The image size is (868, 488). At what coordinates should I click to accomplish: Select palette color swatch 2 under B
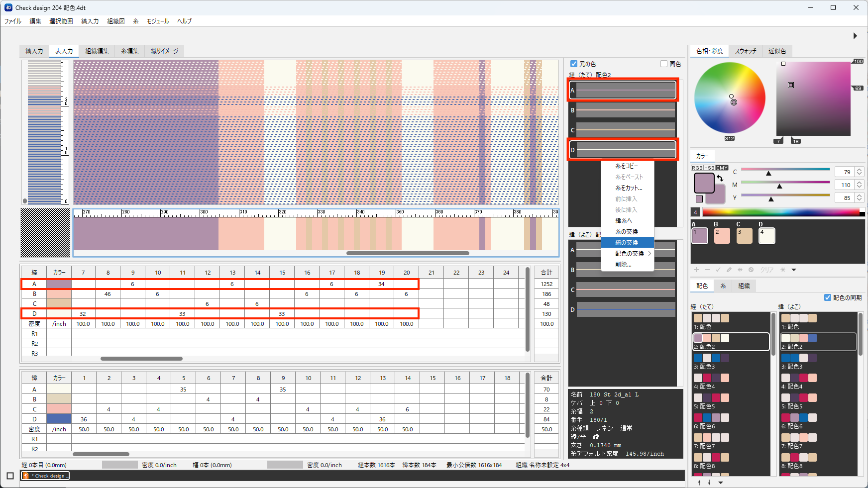722,236
